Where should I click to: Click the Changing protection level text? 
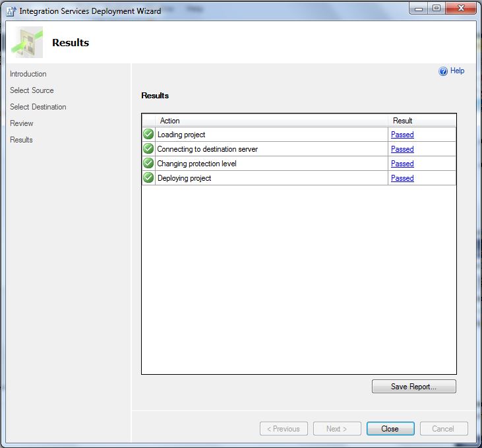point(196,164)
